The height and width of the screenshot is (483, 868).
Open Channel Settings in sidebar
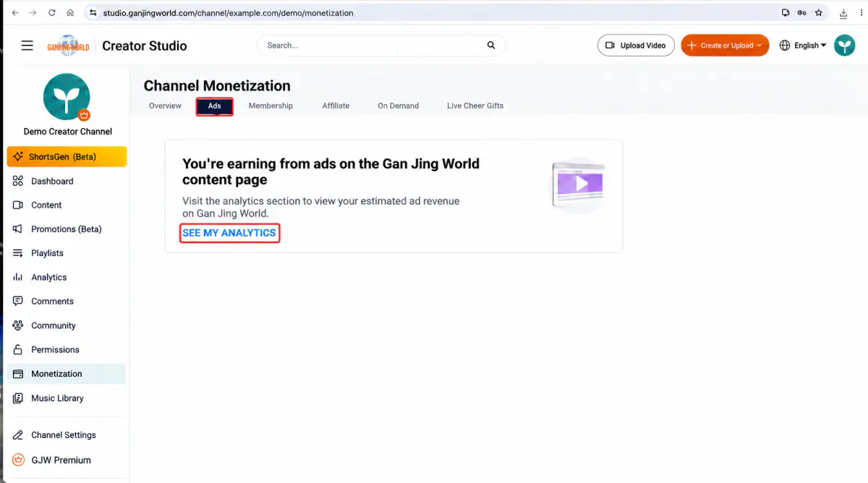pos(67,435)
